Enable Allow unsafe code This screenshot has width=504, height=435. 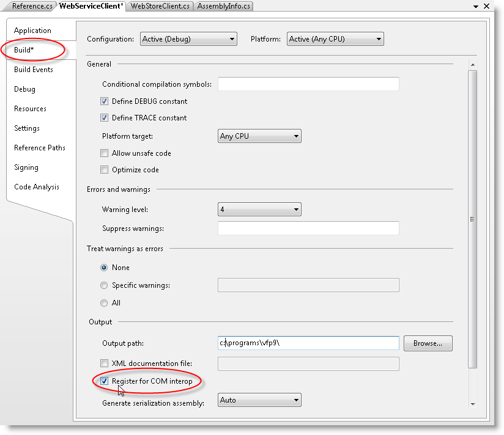(x=104, y=153)
